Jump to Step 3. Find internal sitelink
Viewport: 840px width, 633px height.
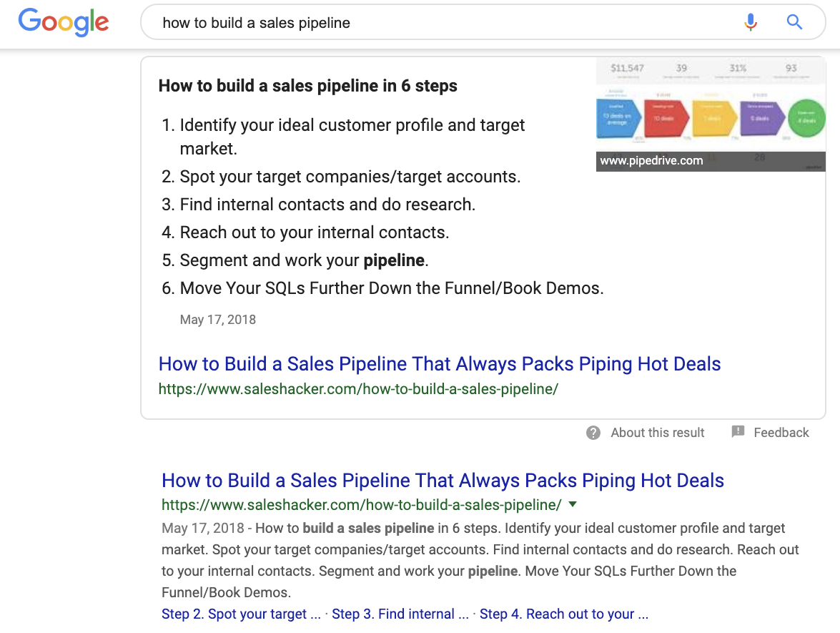click(x=400, y=614)
